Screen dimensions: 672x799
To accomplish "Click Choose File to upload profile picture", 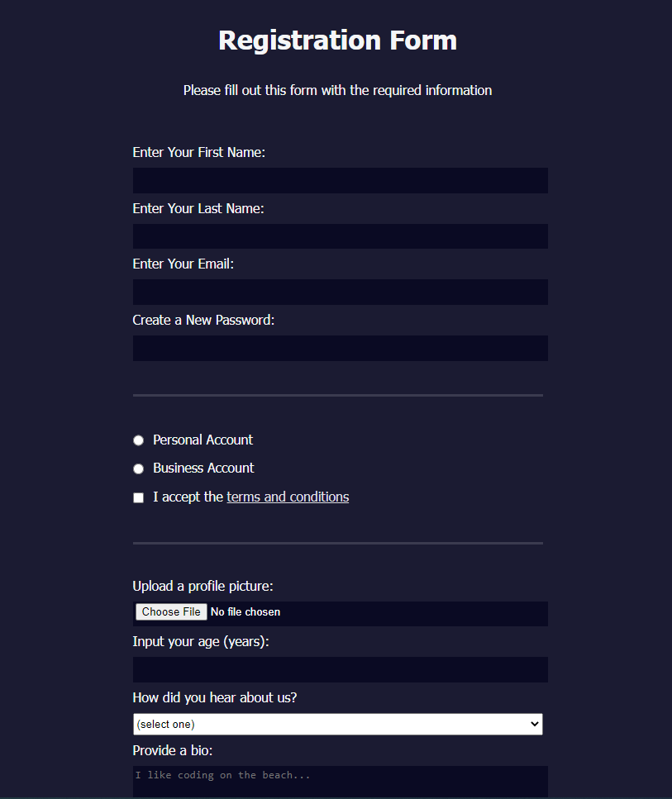I will point(171,611).
